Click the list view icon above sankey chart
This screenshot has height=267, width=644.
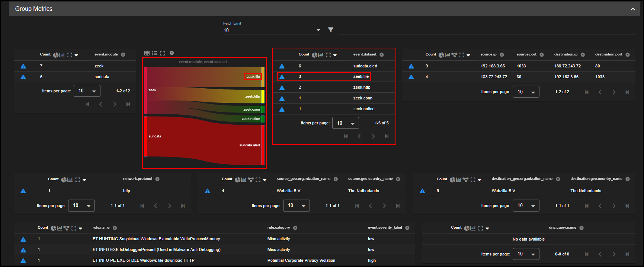click(155, 53)
